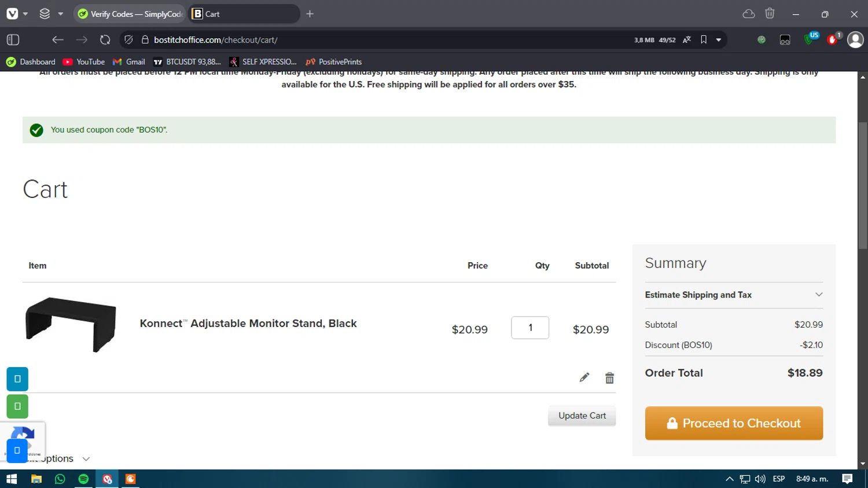Click the Order Total $18.89 amount
Screen dimensions: 868x488
tap(805, 373)
